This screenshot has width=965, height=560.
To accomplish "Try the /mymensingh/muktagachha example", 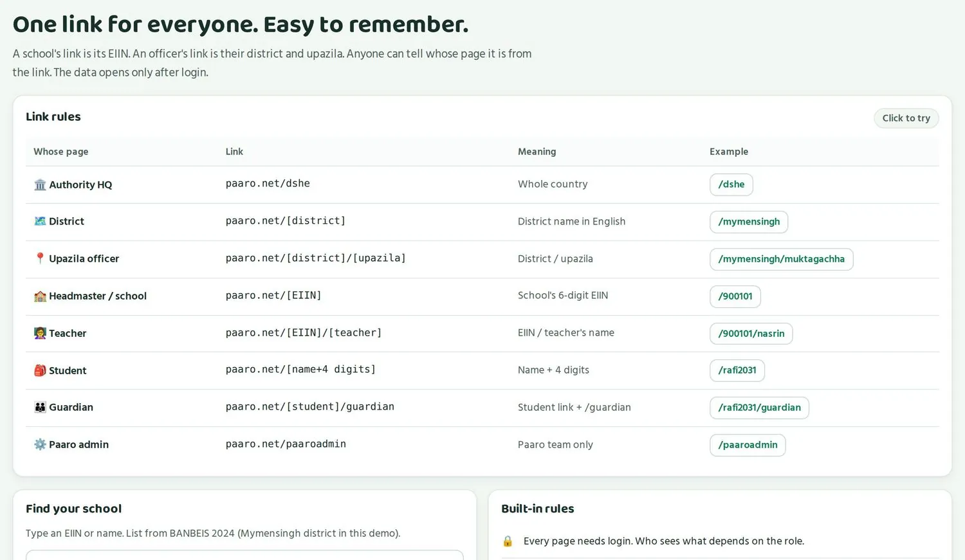I will point(782,259).
